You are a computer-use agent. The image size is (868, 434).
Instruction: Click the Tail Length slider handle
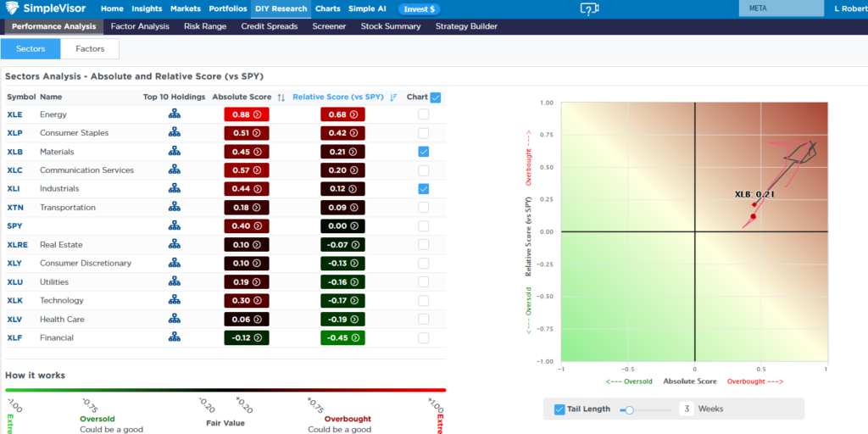tap(629, 409)
